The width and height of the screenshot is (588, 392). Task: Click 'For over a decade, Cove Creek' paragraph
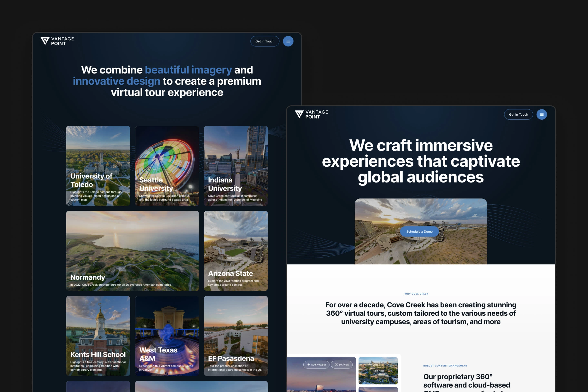click(421, 313)
